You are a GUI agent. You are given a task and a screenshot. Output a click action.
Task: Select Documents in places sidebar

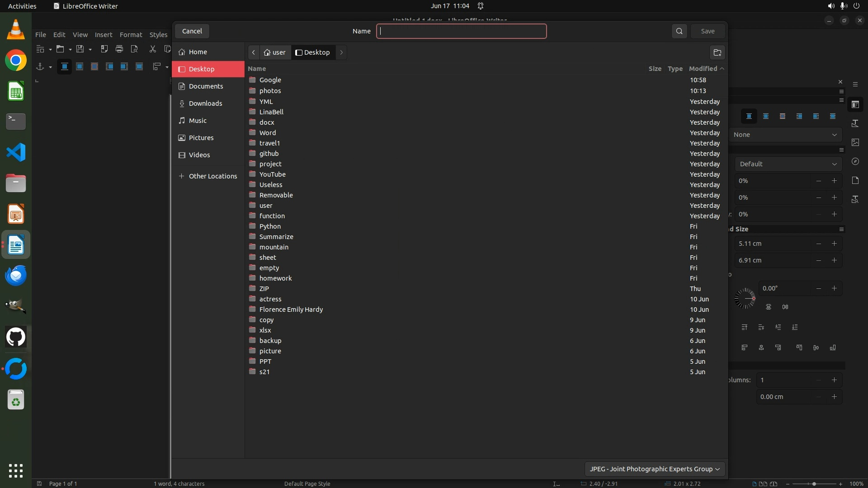tap(206, 86)
